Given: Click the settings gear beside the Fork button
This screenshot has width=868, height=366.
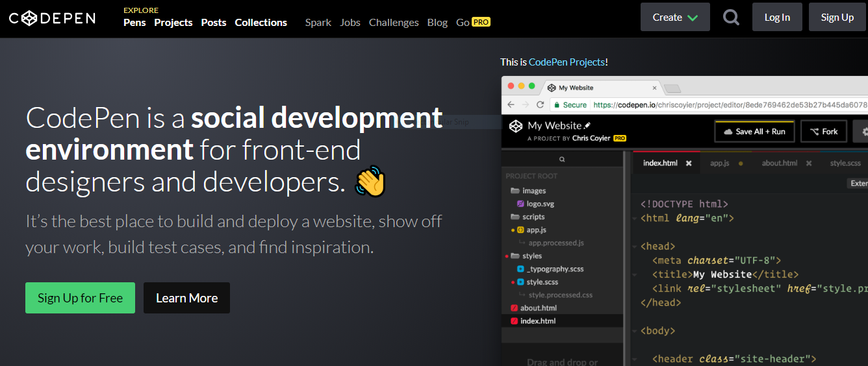Looking at the screenshot, I should pos(863,131).
